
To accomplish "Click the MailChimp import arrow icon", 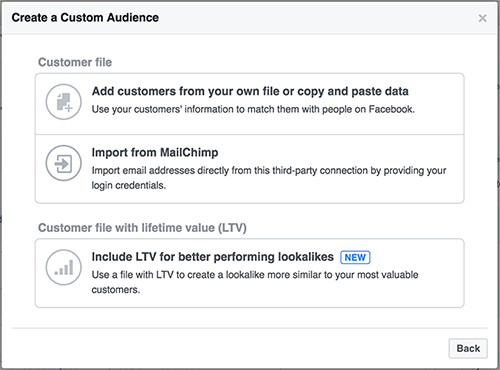I will pyautogui.click(x=64, y=163).
